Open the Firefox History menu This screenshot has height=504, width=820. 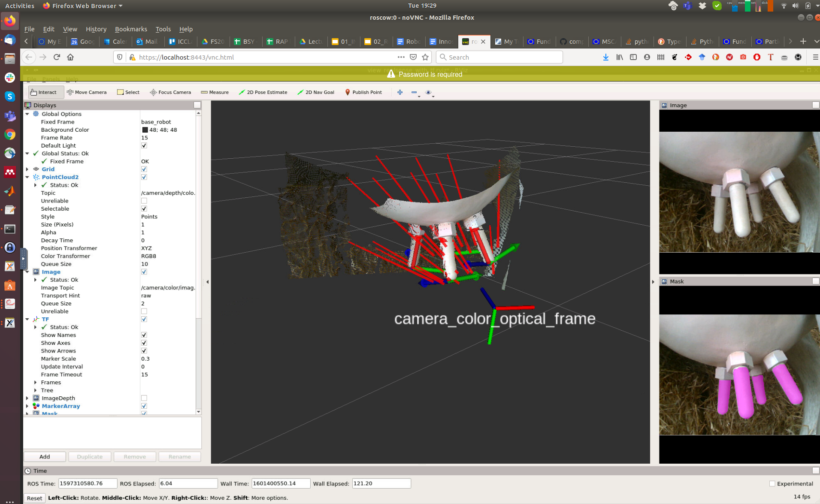96,29
